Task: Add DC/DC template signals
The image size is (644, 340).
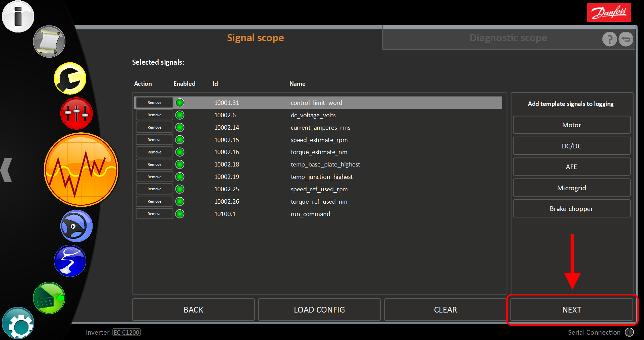Action: click(572, 146)
